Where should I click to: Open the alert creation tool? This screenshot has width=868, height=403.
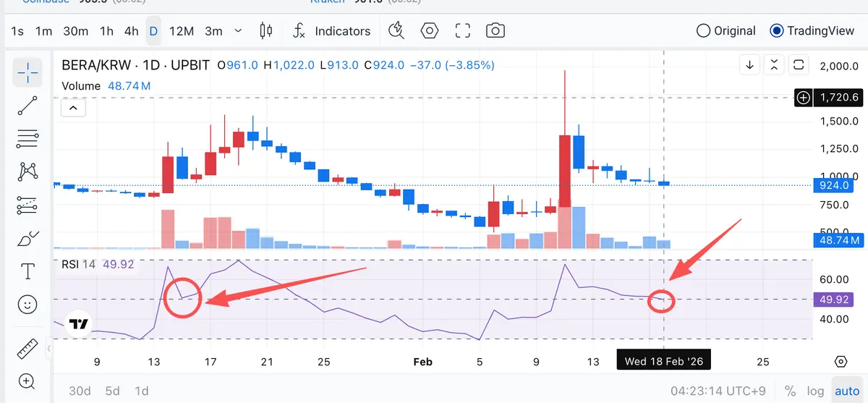(396, 31)
